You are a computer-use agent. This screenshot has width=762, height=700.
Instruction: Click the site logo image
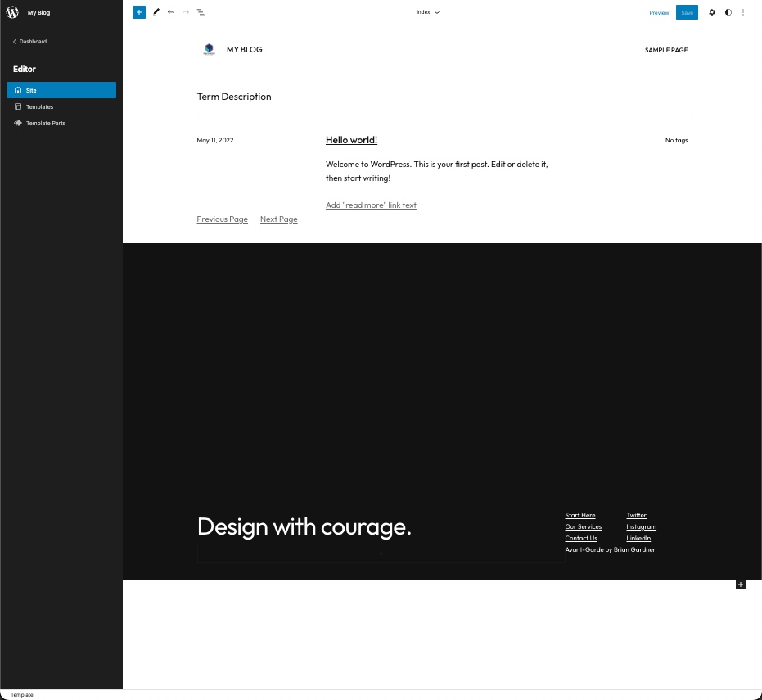209,49
